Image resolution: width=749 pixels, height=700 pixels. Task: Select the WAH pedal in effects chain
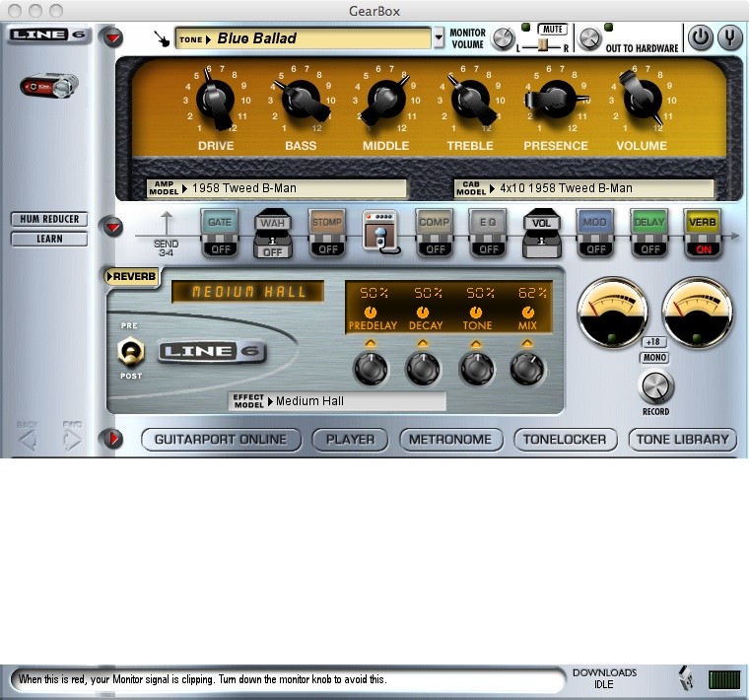click(273, 234)
